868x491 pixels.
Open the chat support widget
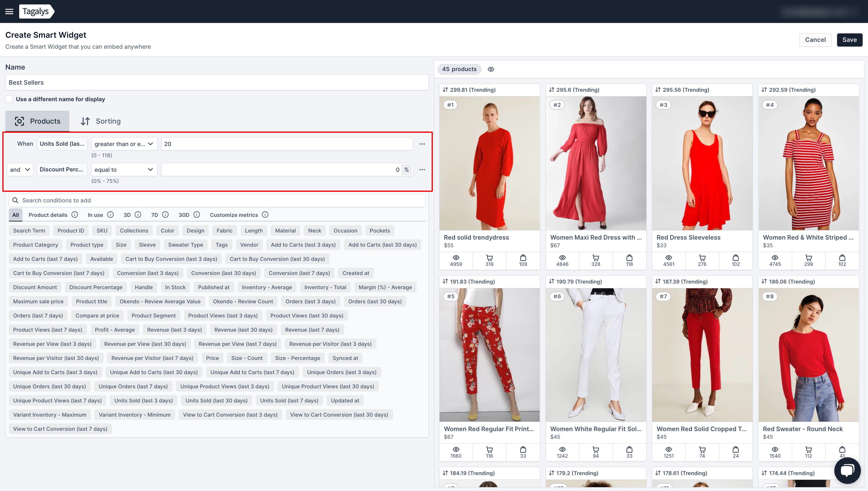[x=847, y=470]
